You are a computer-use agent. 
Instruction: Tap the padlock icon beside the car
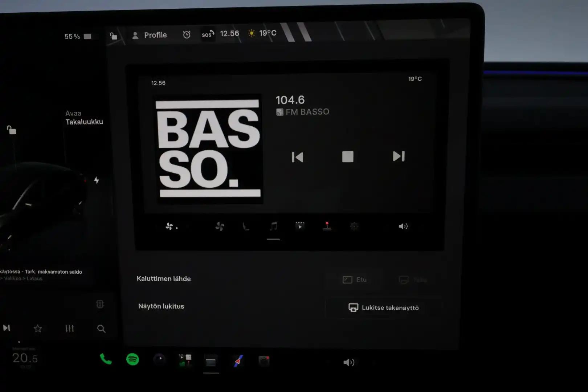coord(12,130)
